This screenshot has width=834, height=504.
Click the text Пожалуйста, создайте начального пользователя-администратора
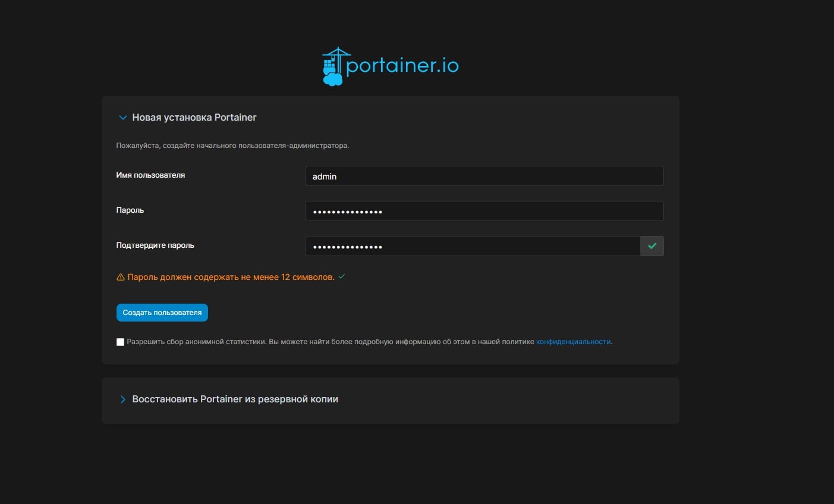pos(232,146)
